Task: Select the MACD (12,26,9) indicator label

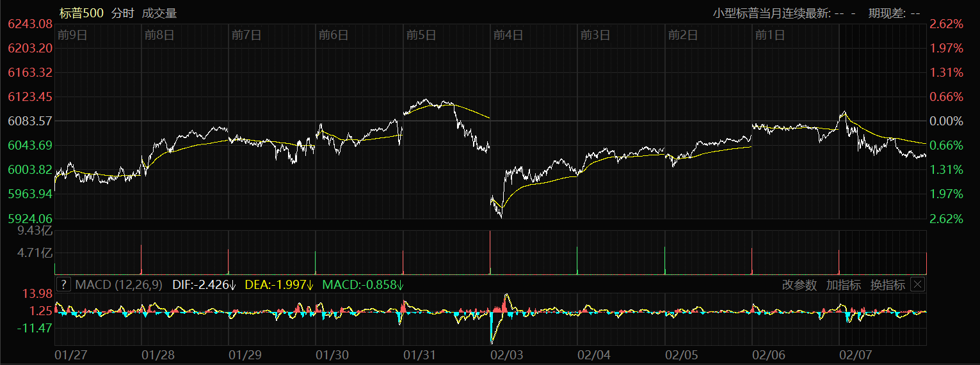Action: [119, 284]
